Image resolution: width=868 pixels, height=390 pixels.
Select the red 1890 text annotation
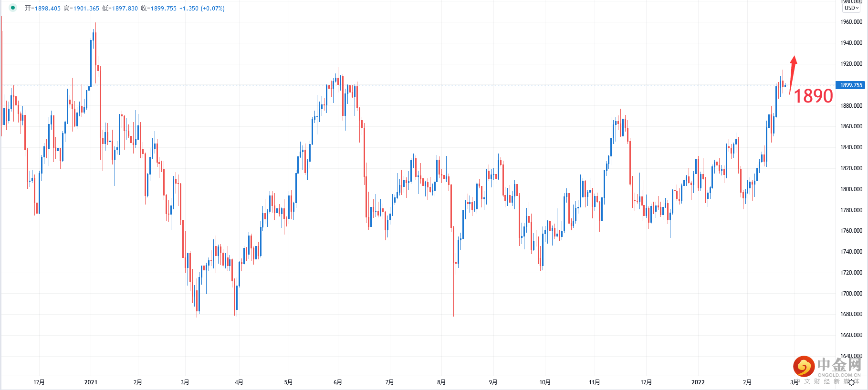(813, 96)
